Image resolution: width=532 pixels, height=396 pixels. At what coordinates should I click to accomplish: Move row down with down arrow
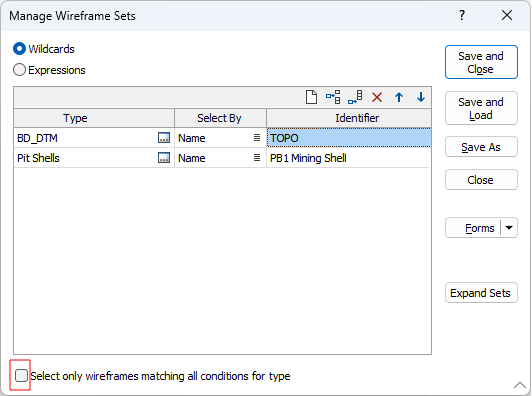pos(421,97)
